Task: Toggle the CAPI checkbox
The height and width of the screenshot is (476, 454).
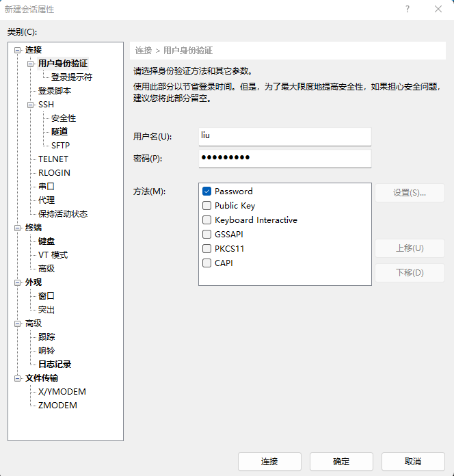Action: [x=206, y=263]
